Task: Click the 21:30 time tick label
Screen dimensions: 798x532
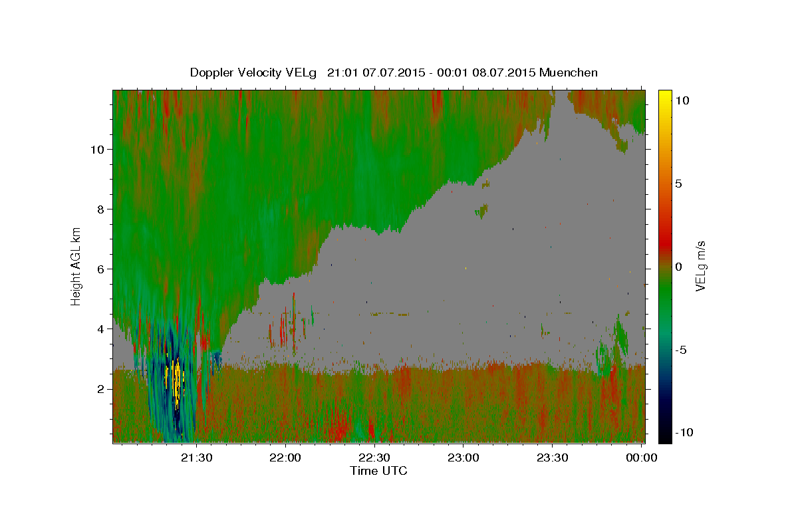Action: pyautogui.click(x=198, y=458)
